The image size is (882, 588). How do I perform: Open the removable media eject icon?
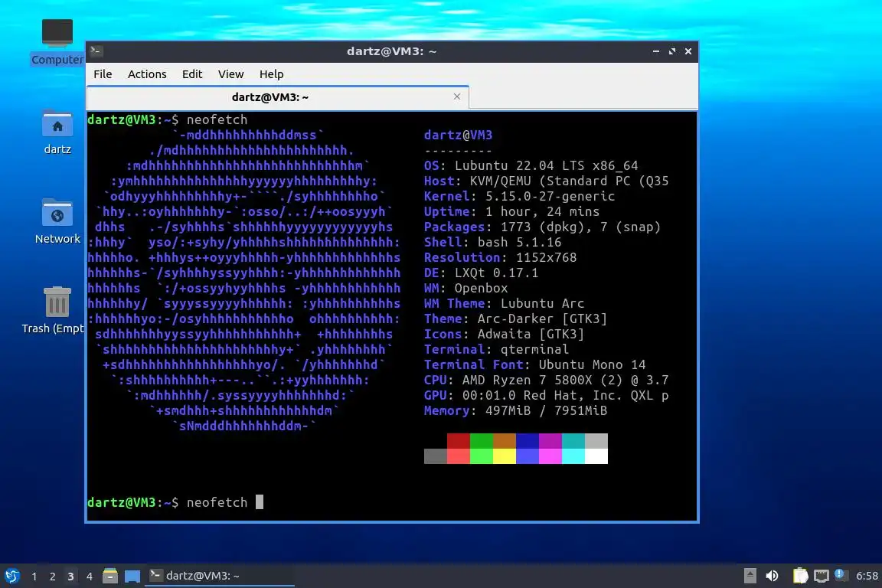coord(750,576)
